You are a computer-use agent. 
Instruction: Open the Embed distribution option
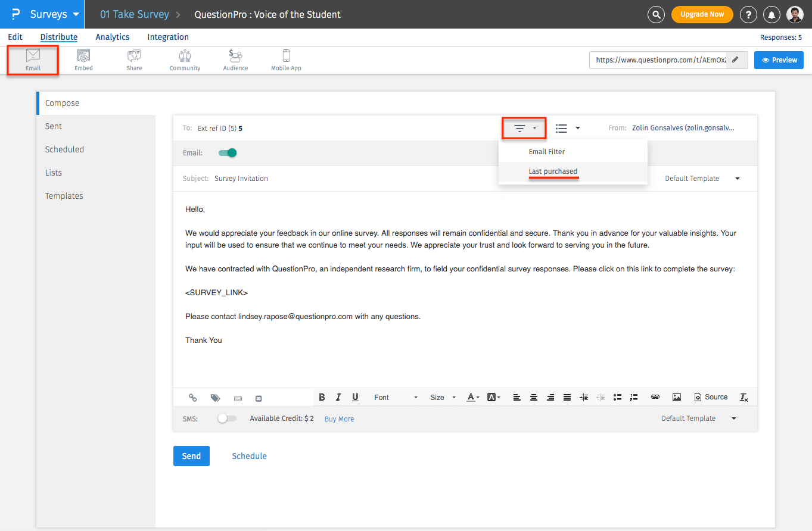click(83, 60)
